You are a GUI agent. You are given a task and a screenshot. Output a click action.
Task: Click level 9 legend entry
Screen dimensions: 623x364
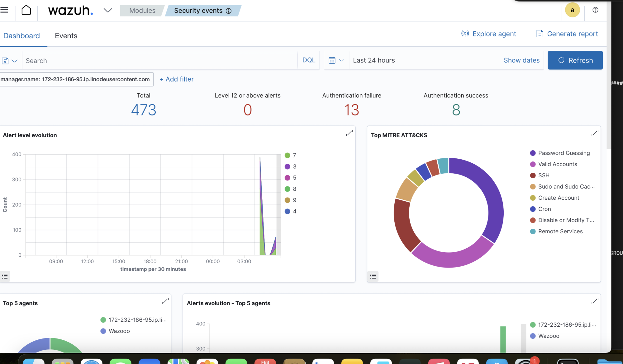coord(291,200)
